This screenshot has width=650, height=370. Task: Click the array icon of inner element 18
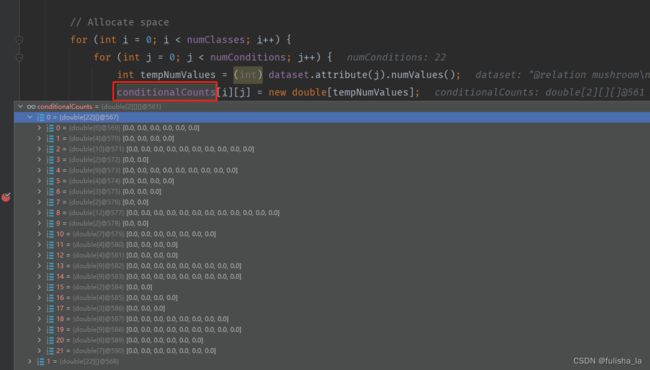[x=50, y=319]
